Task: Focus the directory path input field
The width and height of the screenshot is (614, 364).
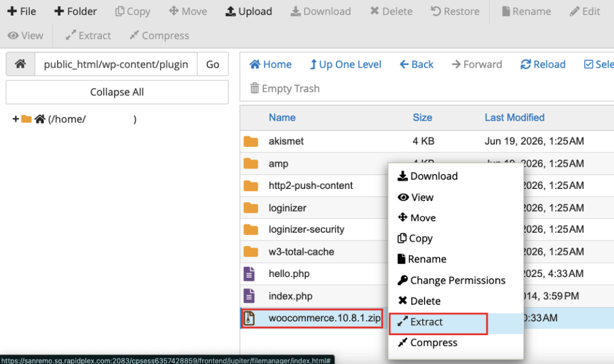Action: click(x=116, y=64)
